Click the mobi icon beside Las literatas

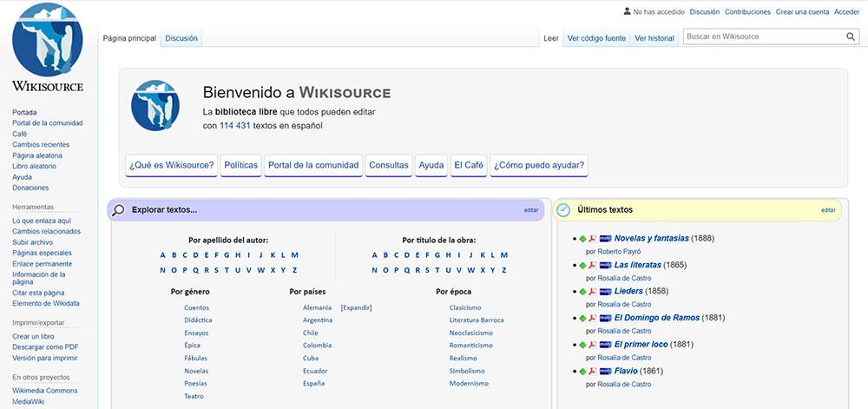pyautogui.click(x=605, y=265)
